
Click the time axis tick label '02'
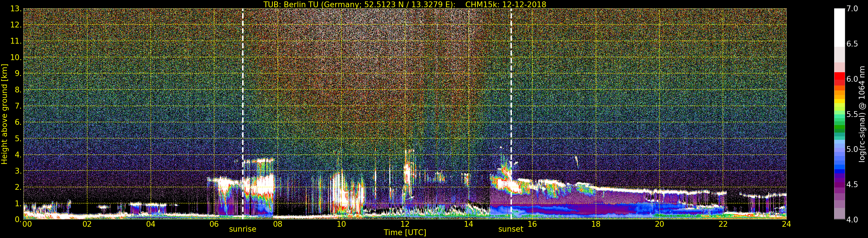(x=87, y=224)
